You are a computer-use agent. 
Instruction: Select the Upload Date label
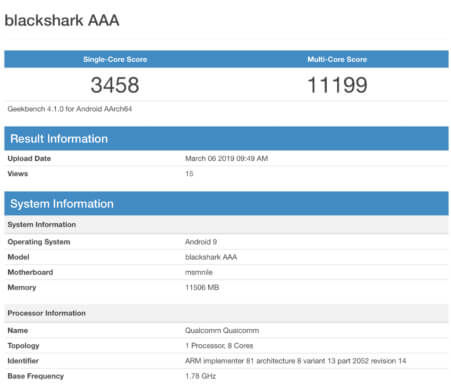click(29, 158)
